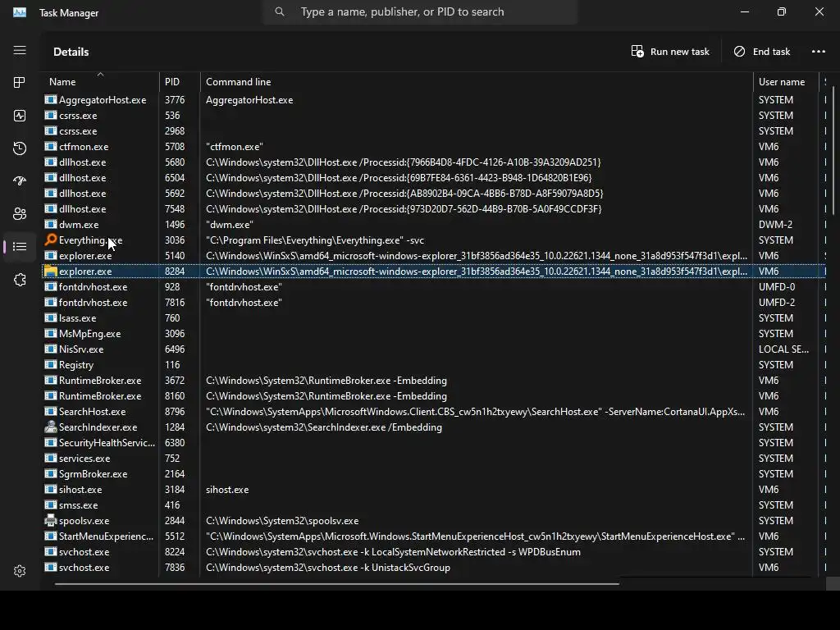
Task: Click the Task Manager app icon in title bar
Action: [x=20, y=12]
